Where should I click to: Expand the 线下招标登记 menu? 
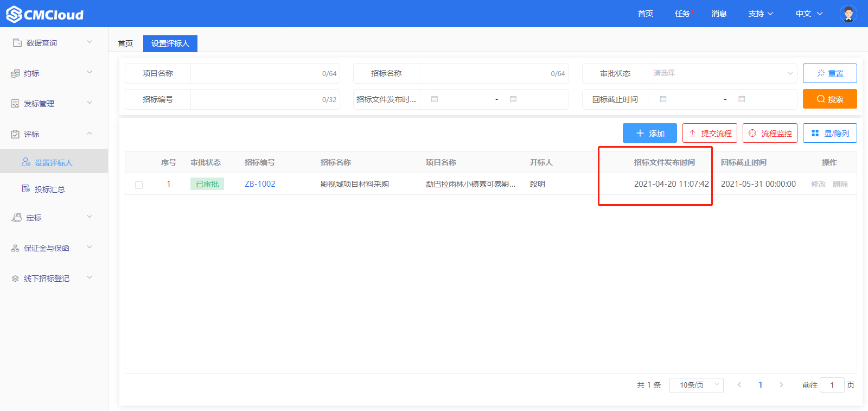coord(90,277)
